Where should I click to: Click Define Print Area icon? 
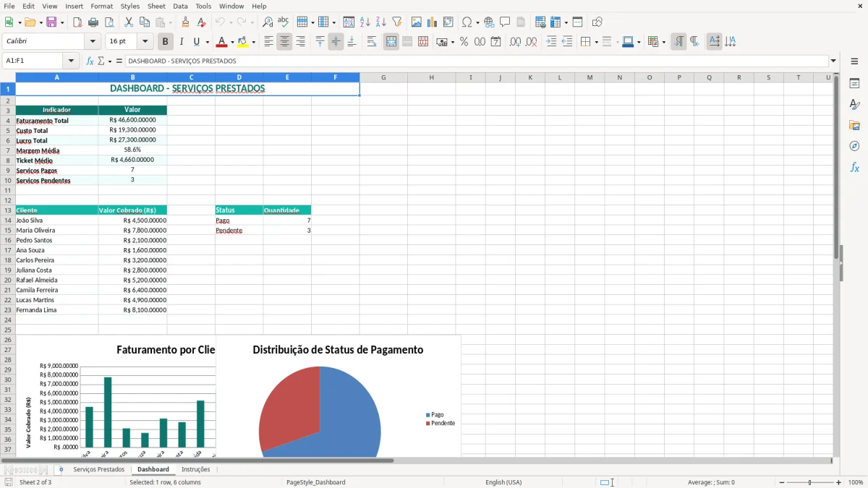click(x=540, y=22)
